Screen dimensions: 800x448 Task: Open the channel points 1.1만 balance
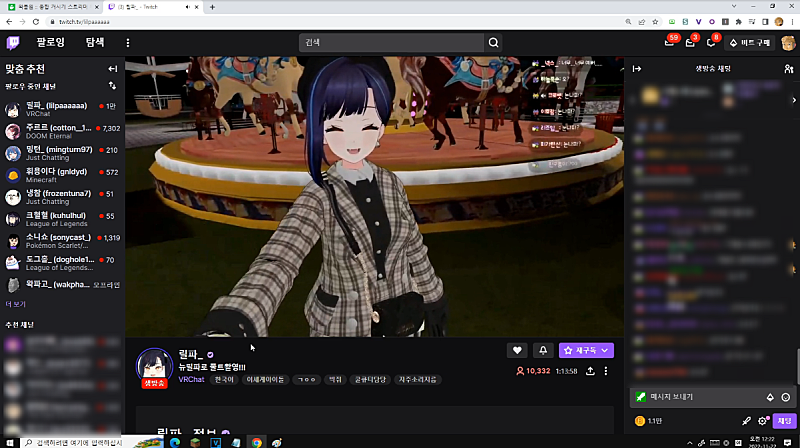coord(648,421)
